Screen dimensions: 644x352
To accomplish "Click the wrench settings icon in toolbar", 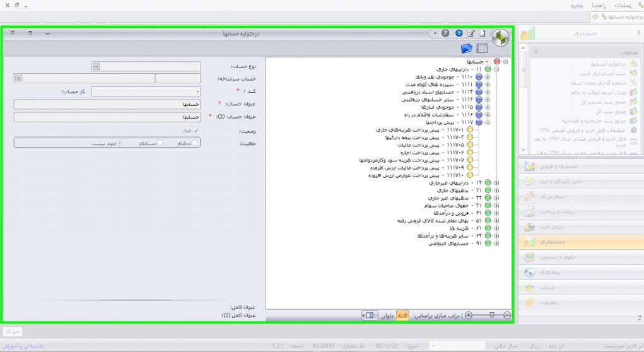I will click(445, 33).
